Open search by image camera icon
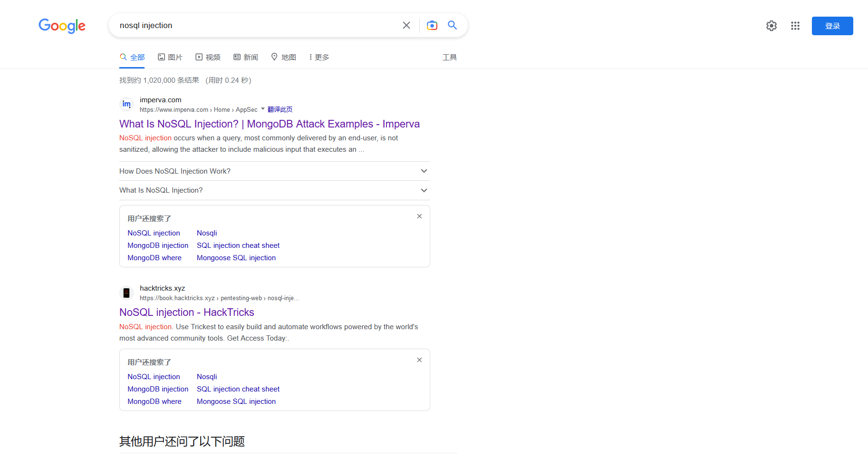 (432, 25)
